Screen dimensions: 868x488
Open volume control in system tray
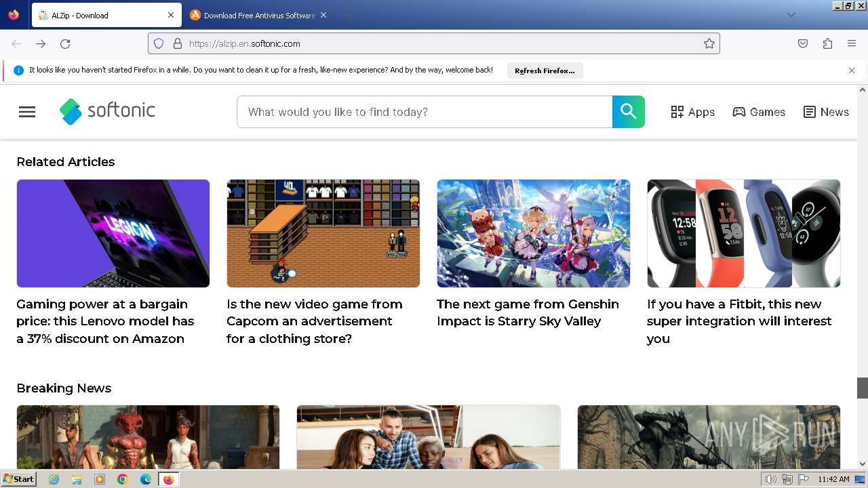pyautogui.click(x=771, y=479)
